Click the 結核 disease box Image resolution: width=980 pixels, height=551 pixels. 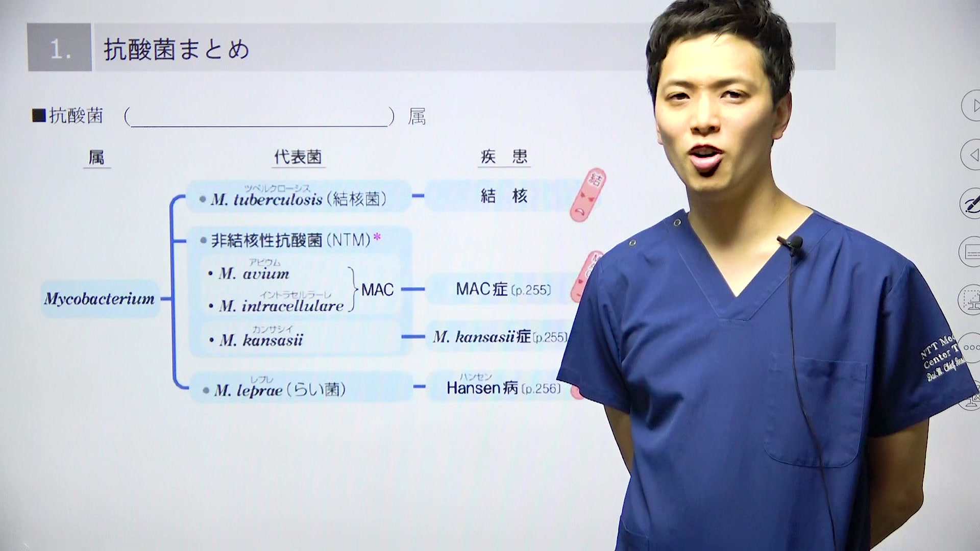(503, 196)
